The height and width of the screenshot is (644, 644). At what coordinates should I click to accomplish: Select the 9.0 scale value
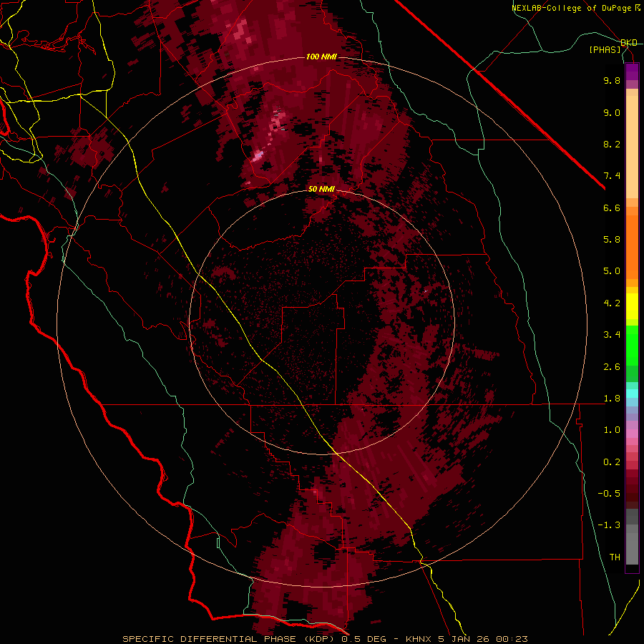tap(612, 112)
